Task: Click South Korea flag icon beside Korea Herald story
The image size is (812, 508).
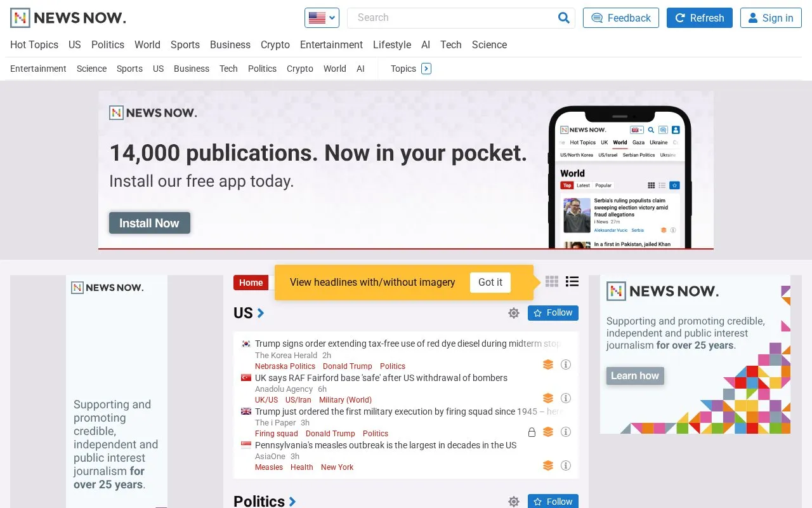Action: point(246,344)
